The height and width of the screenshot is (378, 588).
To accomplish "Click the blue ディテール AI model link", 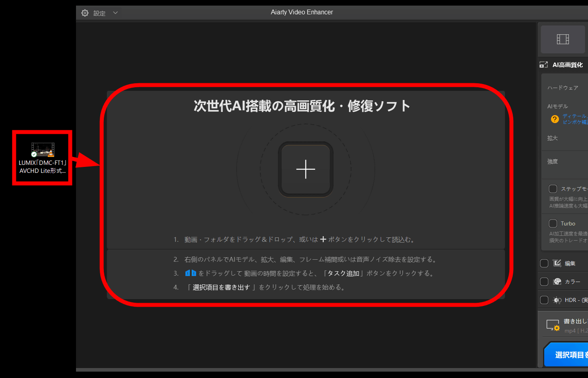I will point(574,116).
